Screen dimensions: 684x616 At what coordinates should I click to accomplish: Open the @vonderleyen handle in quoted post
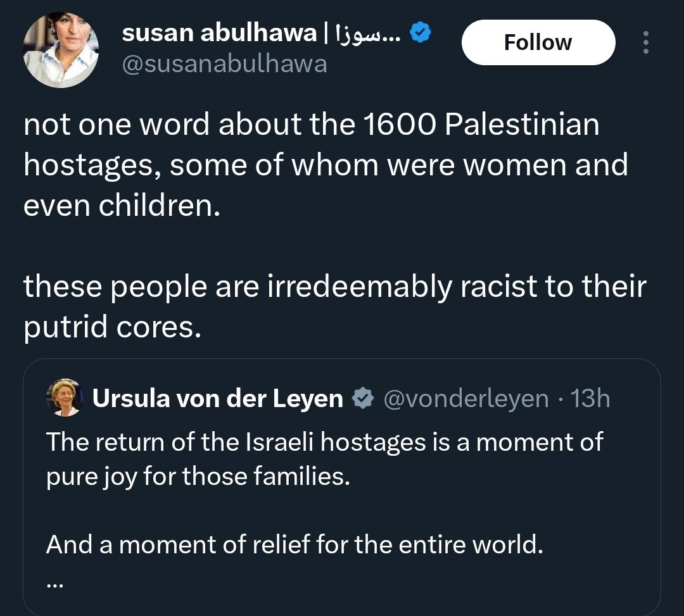click(467, 399)
